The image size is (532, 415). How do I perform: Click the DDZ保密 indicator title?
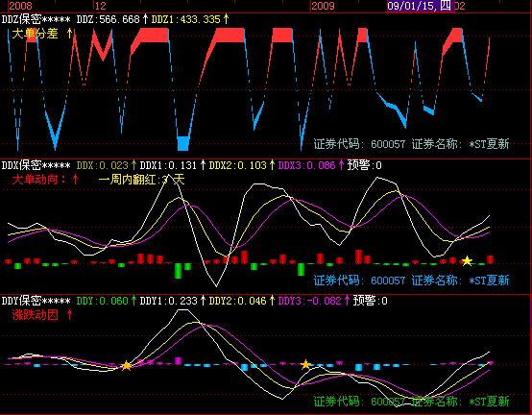pos(36,19)
